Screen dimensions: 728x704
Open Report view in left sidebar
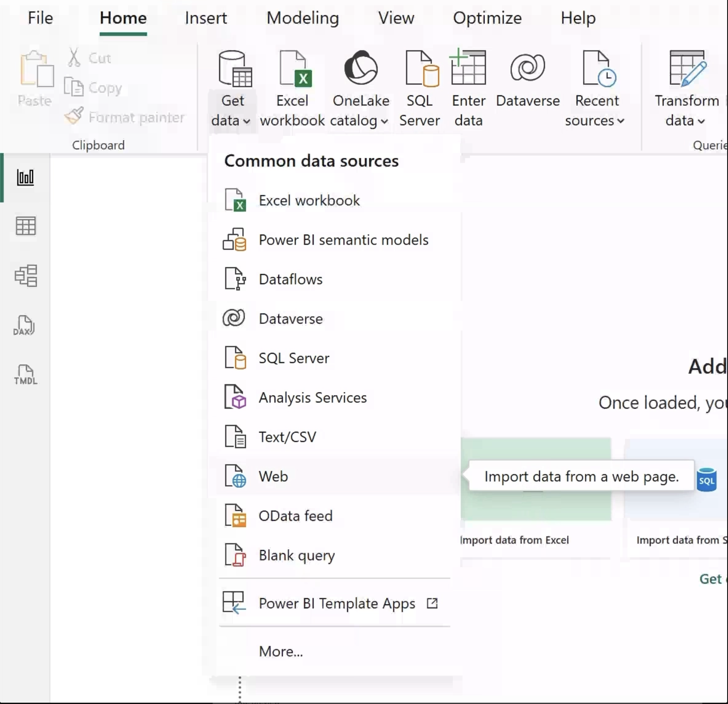[x=25, y=178]
